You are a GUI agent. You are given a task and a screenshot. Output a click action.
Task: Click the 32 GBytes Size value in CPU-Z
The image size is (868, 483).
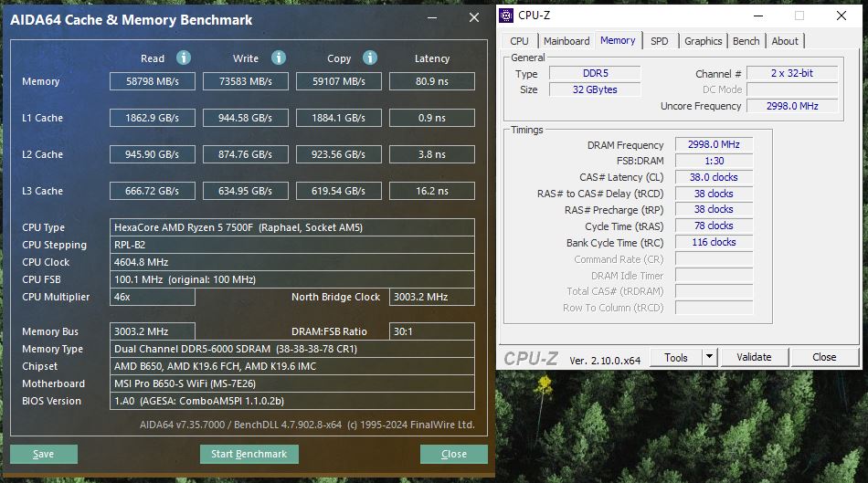point(595,89)
